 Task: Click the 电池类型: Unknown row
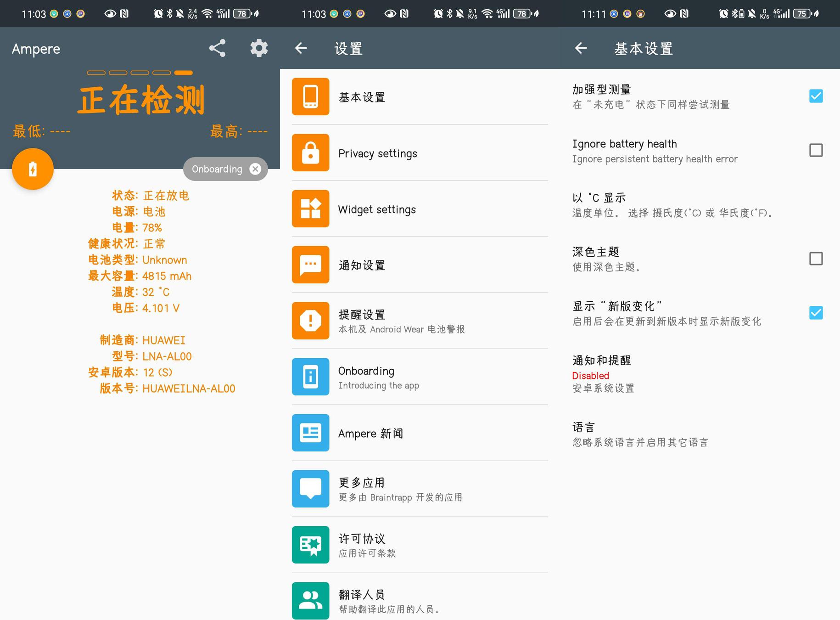(138, 260)
